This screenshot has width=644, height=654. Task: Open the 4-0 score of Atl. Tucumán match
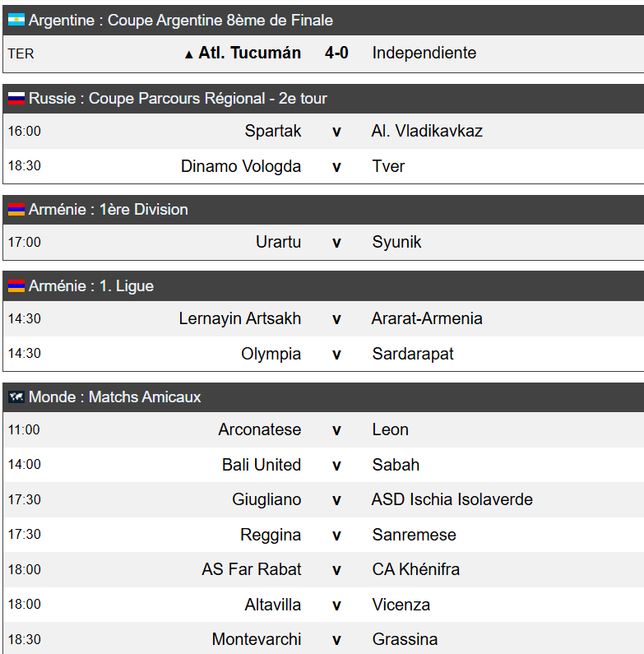(336, 53)
